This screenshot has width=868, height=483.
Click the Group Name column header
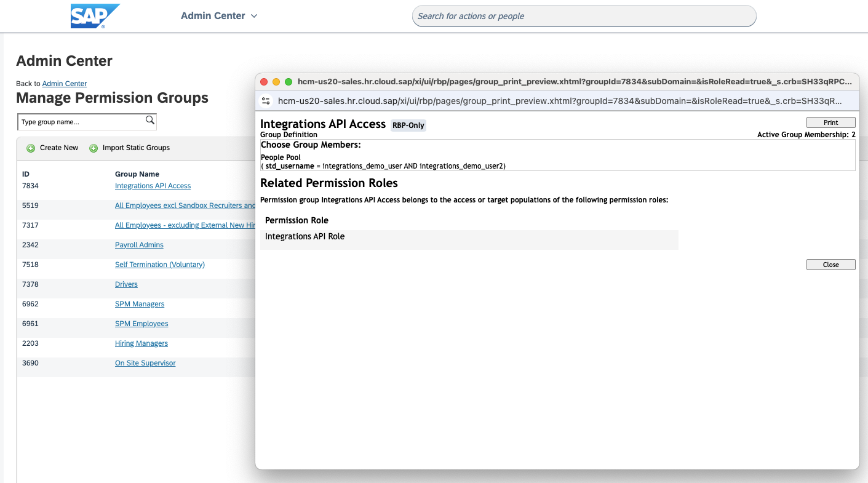point(137,174)
